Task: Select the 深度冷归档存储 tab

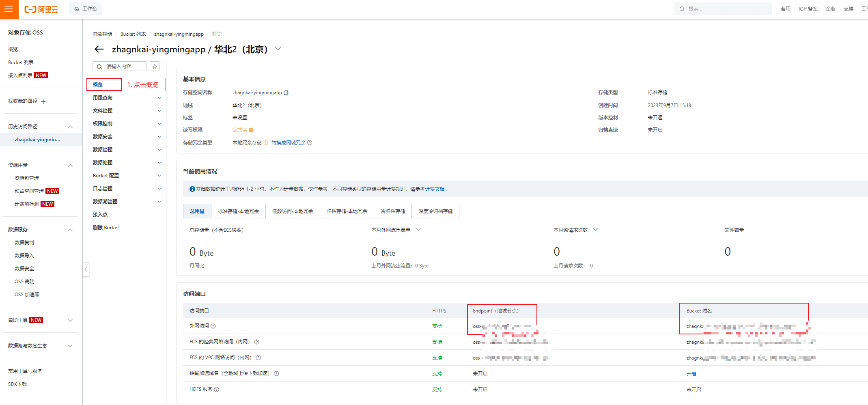Action: (x=435, y=211)
